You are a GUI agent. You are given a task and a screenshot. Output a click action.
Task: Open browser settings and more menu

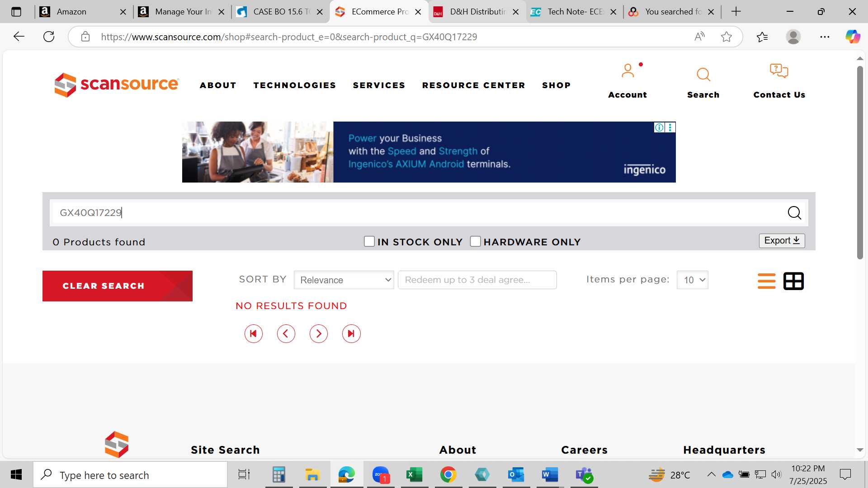tap(825, 37)
